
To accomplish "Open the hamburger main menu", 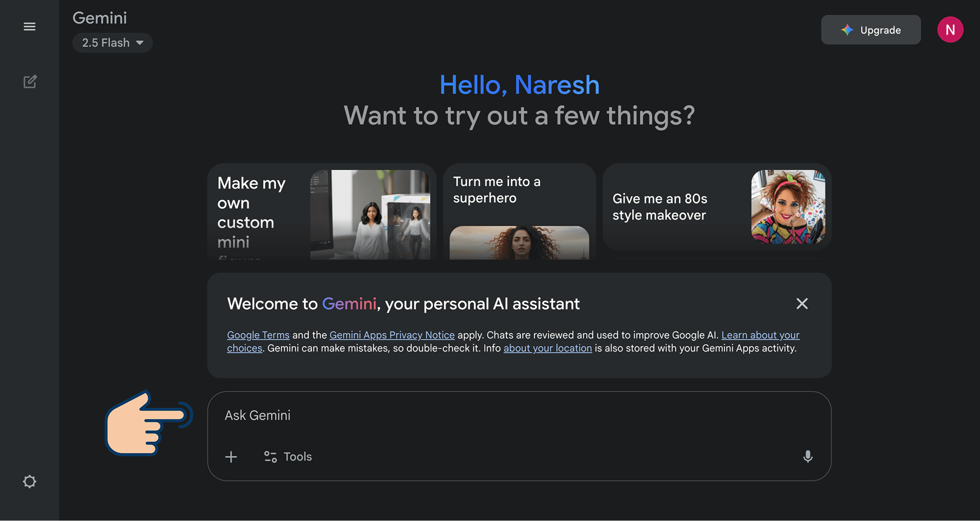I will 29,26.
